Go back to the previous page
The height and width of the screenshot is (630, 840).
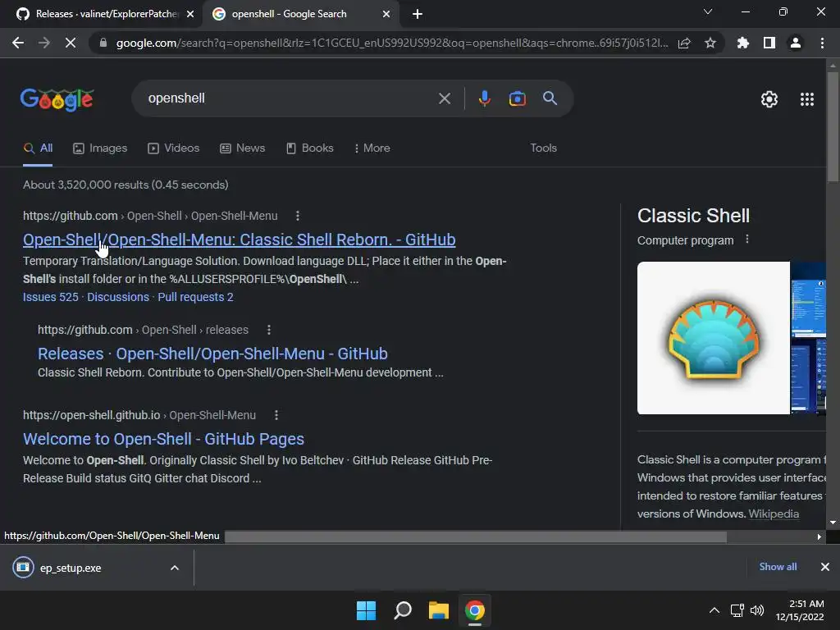[18, 43]
